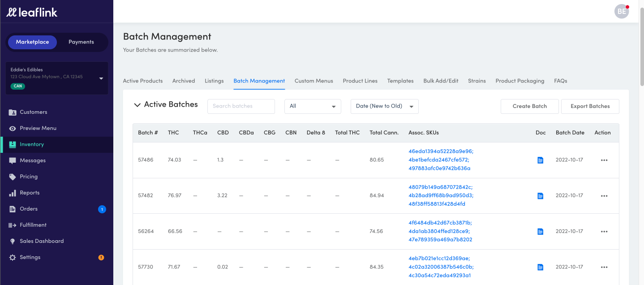
Task: Open Date (New to Old) sort dropdown
Action: [x=384, y=106]
